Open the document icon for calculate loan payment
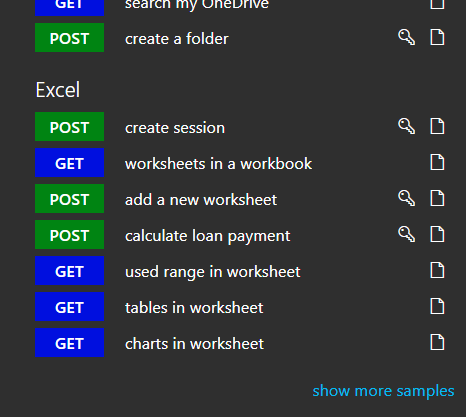The height and width of the screenshot is (417, 466). (437, 234)
